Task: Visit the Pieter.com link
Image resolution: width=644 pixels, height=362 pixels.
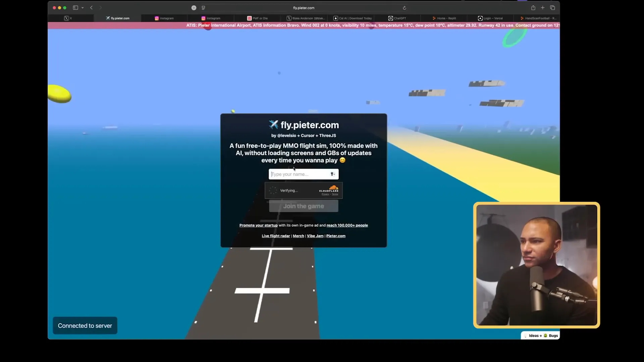Action: tap(336, 236)
